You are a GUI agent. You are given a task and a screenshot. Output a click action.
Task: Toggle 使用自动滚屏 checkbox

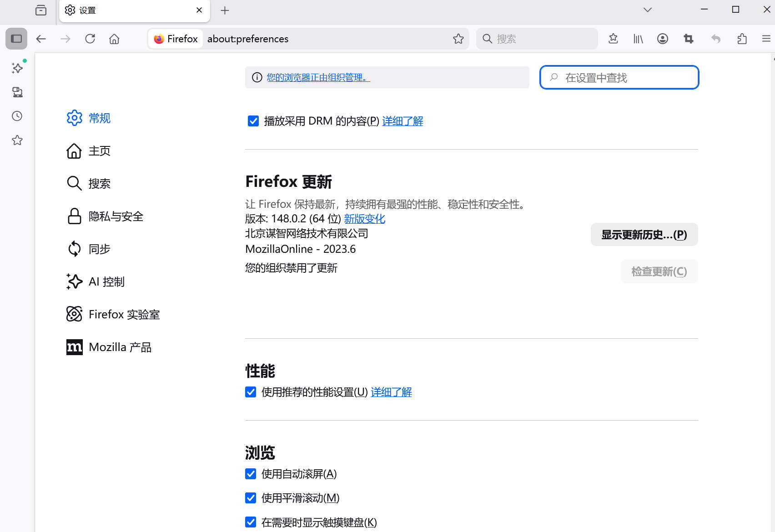tap(251, 474)
